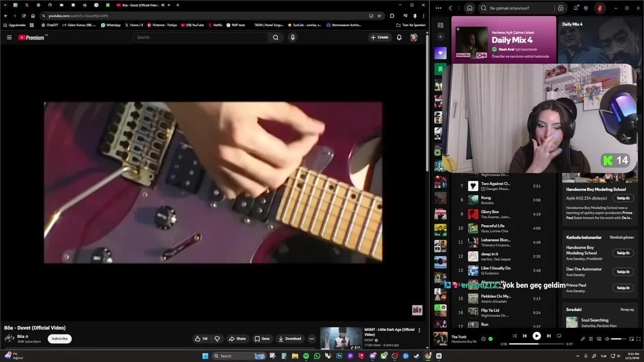Open Liked Songs in Spotify sidebar

[440, 53]
